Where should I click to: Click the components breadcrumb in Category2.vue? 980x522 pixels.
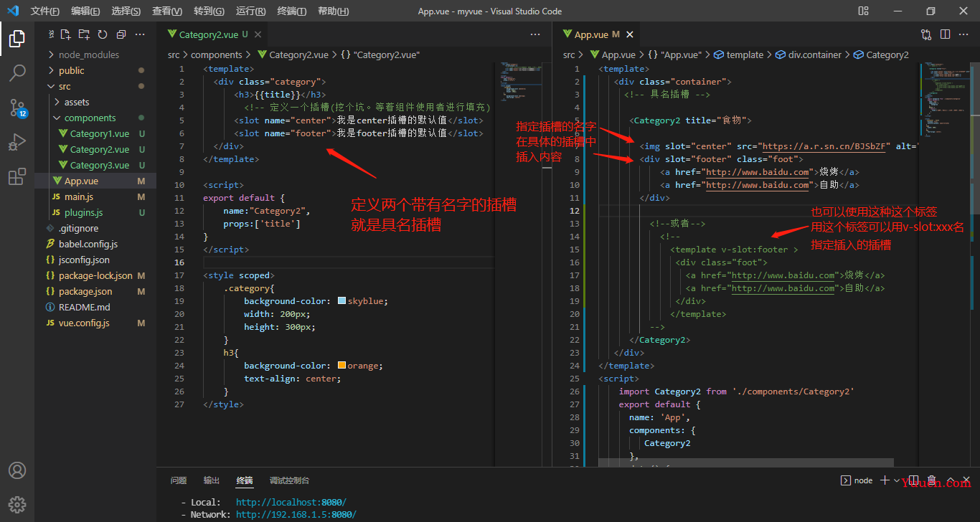[216, 54]
